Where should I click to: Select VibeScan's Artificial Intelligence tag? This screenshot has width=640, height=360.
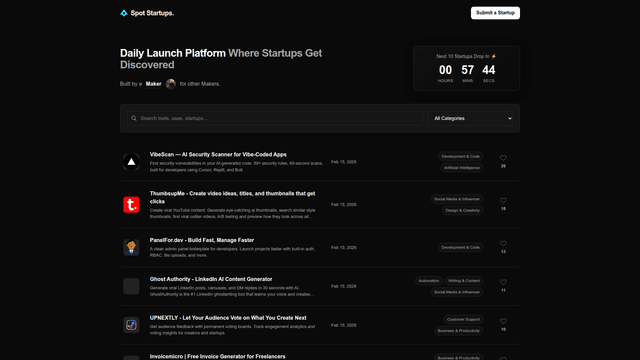462,168
